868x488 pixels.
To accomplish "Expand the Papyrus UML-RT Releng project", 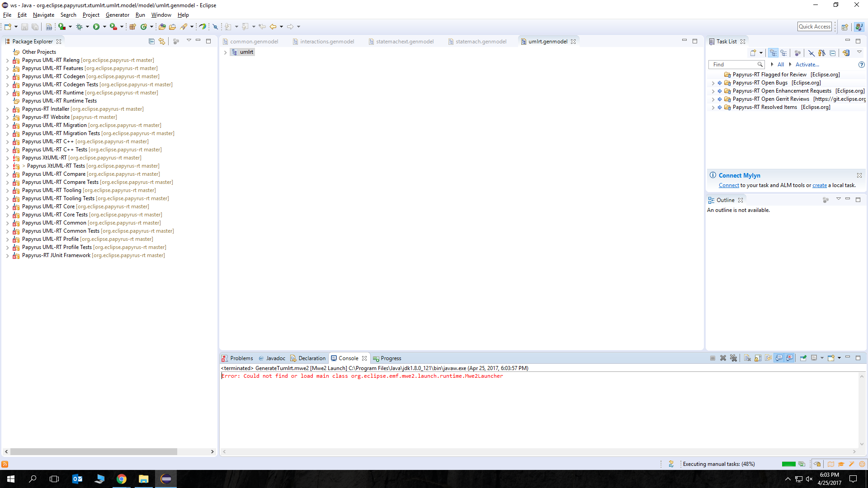I will 7,61.
